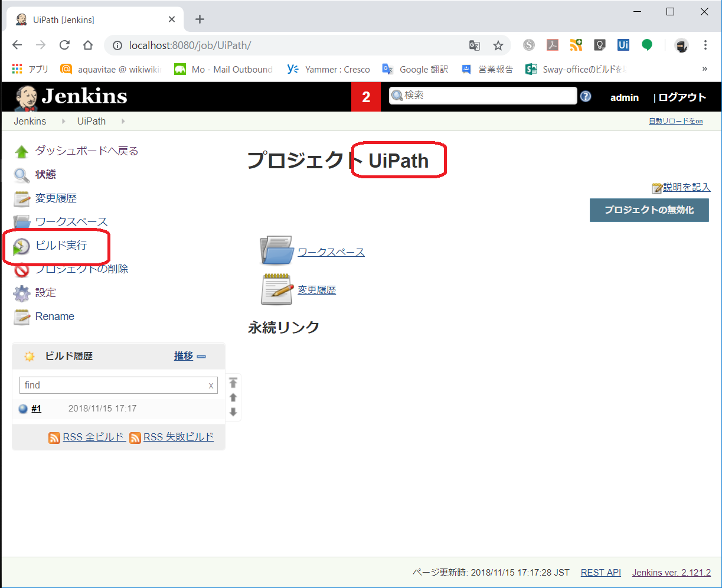Click the blue ball status of build #1
This screenshot has height=588, width=722.
23,409
